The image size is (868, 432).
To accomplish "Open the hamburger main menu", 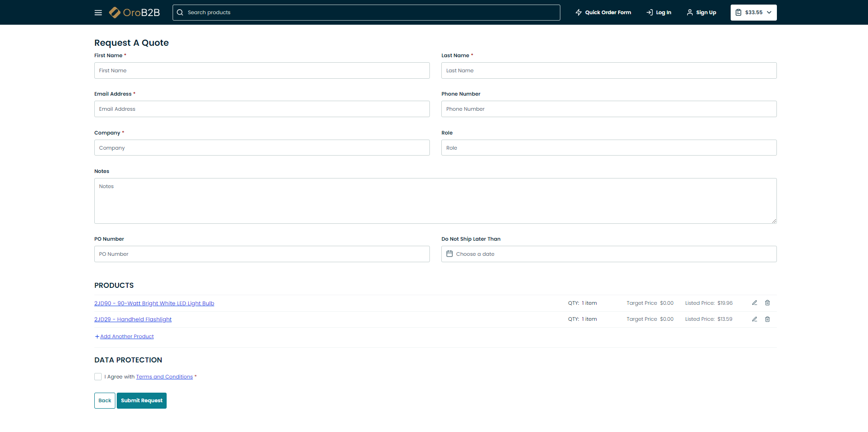I will (98, 13).
